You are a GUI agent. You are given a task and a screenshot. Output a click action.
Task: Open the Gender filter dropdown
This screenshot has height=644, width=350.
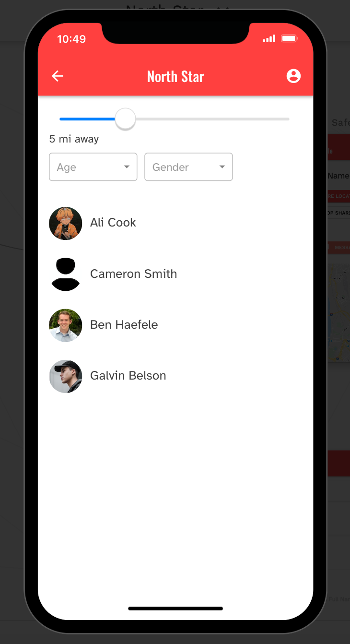(x=182, y=167)
